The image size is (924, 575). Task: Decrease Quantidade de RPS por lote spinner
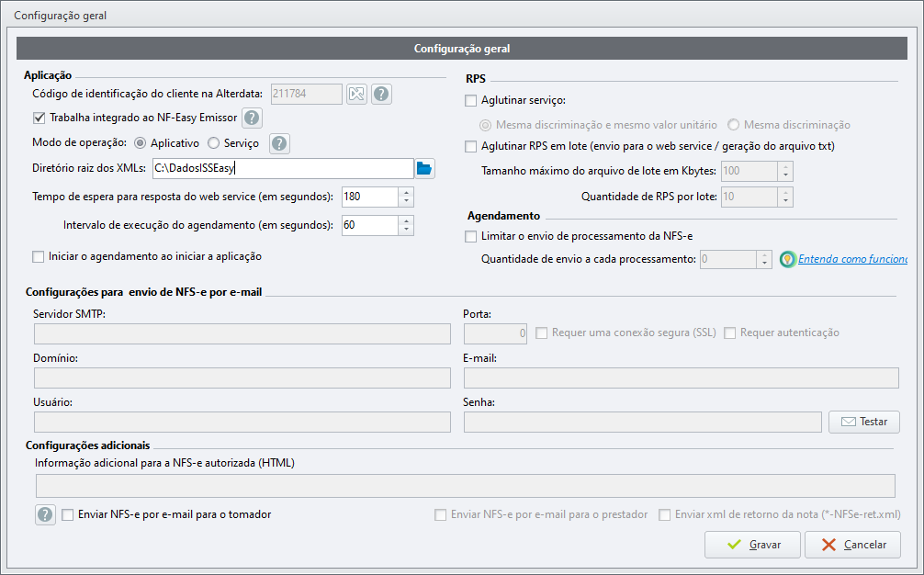tap(785, 202)
